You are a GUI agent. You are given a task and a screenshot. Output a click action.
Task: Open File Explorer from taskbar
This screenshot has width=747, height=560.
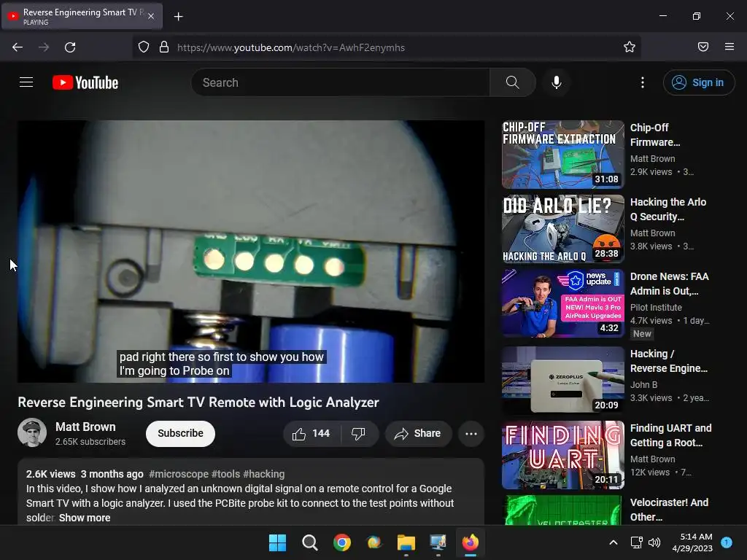click(x=406, y=542)
